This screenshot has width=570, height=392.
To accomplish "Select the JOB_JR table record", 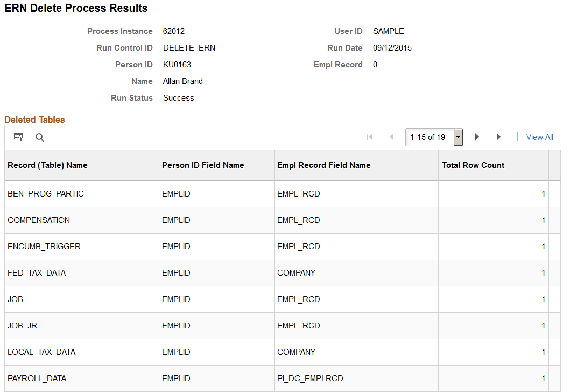I will pyautogui.click(x=22, y=326).
